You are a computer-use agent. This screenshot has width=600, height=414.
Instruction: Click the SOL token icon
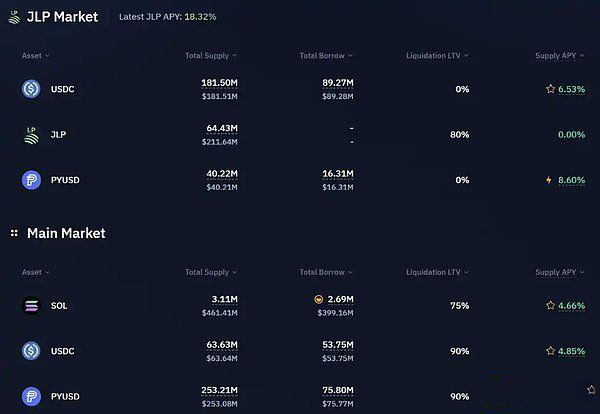coord(31,305)
